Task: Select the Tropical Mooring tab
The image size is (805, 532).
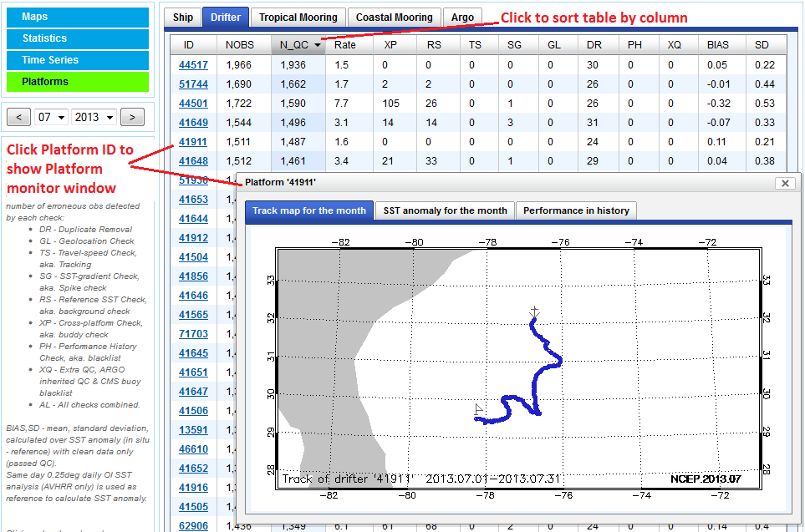Action: pyautogui.click(x=298, y=18)
